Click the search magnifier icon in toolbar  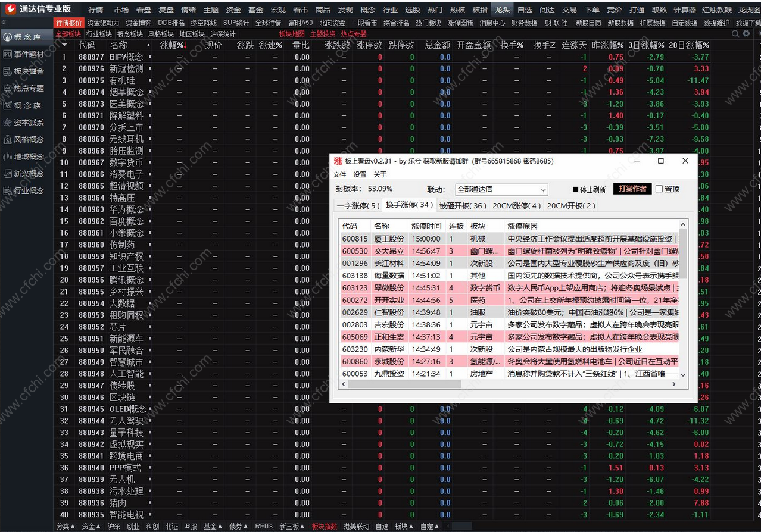click(x=736, y=34)
